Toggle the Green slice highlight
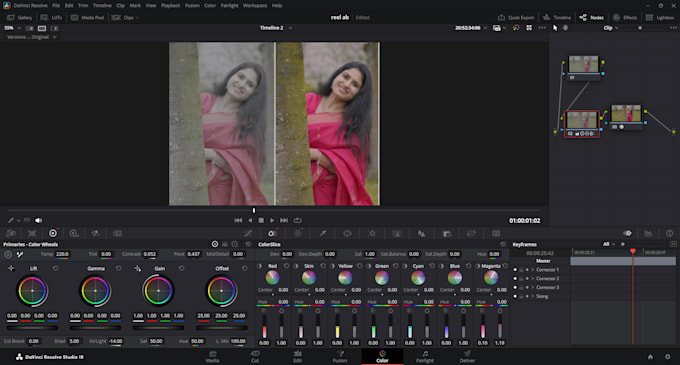680x365 pixels. point(369,266)
